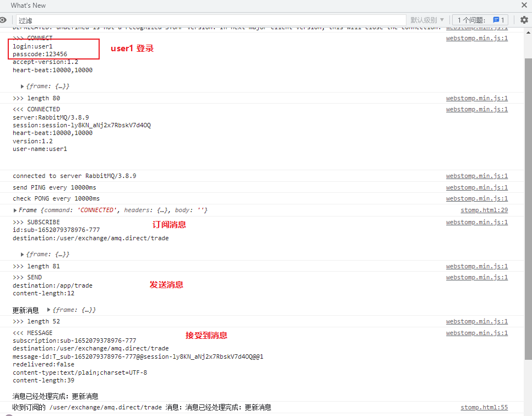The height and width of the screenshot is (416, 532).
Task: Open webstomp.min.js:1 link beside length 81
Action: (477, 266)
